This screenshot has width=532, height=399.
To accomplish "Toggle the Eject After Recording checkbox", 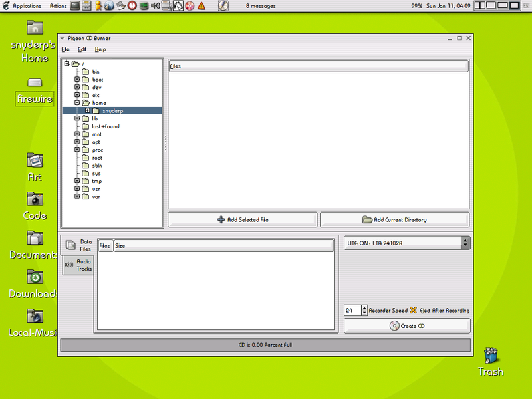I will click(x=413, y=310).
